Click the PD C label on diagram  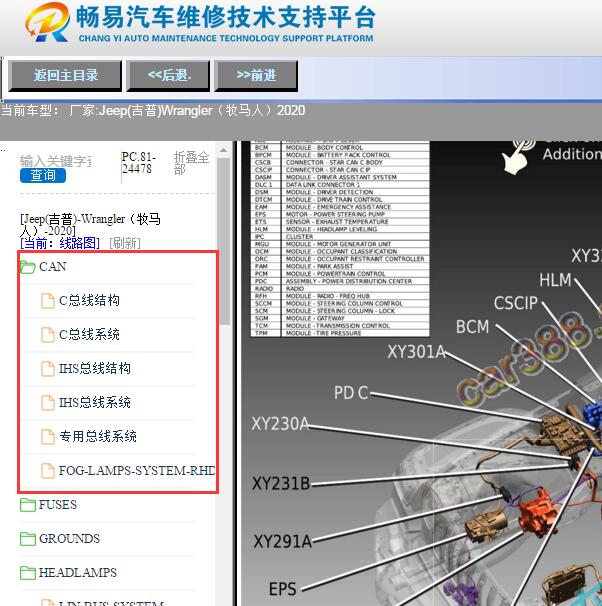(x=351, y=393)
